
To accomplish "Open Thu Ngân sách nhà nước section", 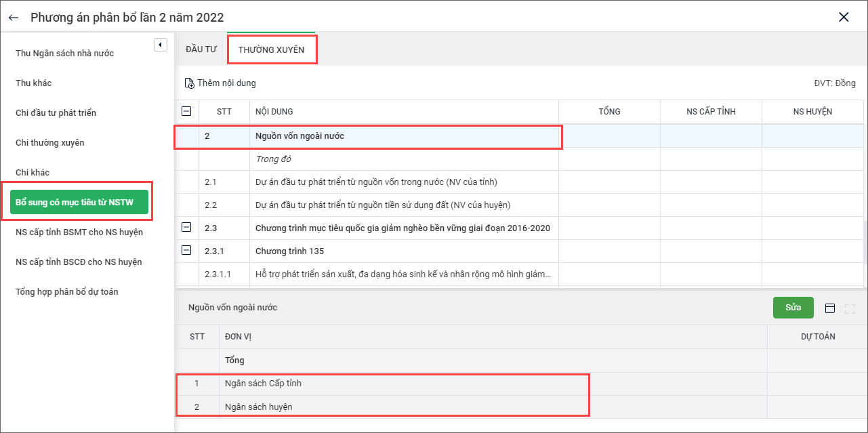I will (64, 54).
